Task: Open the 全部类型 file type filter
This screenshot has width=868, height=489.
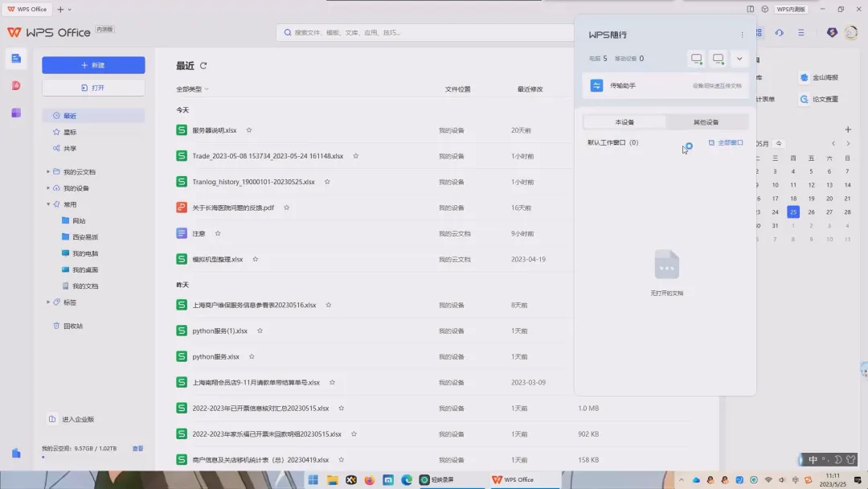Action: click(192, 88)
